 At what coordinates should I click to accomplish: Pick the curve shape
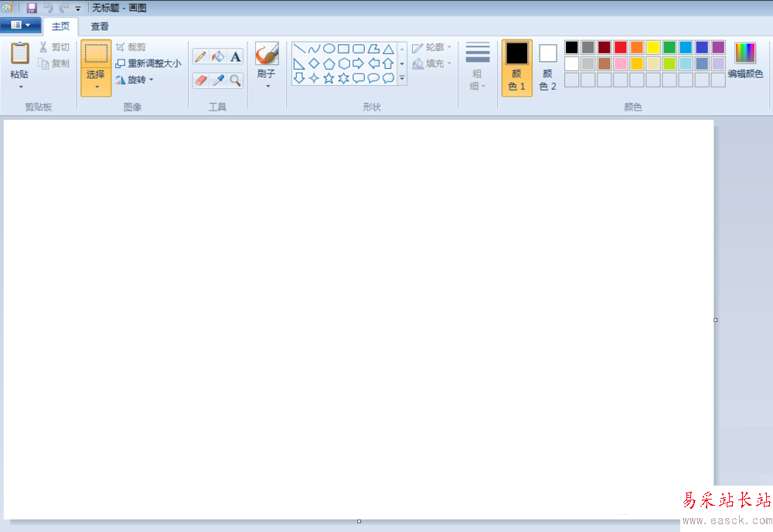pos(314,49)
